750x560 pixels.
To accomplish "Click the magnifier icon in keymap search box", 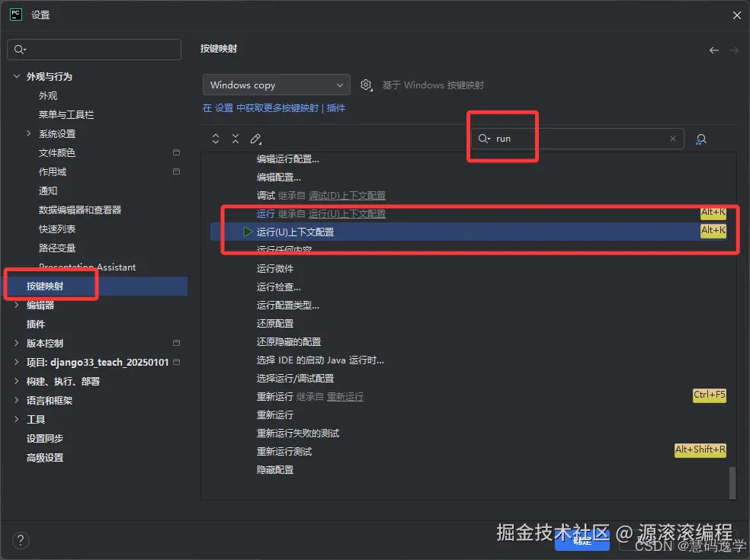I will tap(484, 139).
